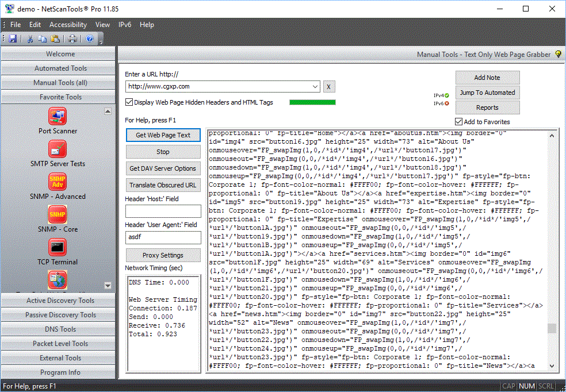
Task: Click the Get Web Page Text button
Action: [x=163, y=135]
